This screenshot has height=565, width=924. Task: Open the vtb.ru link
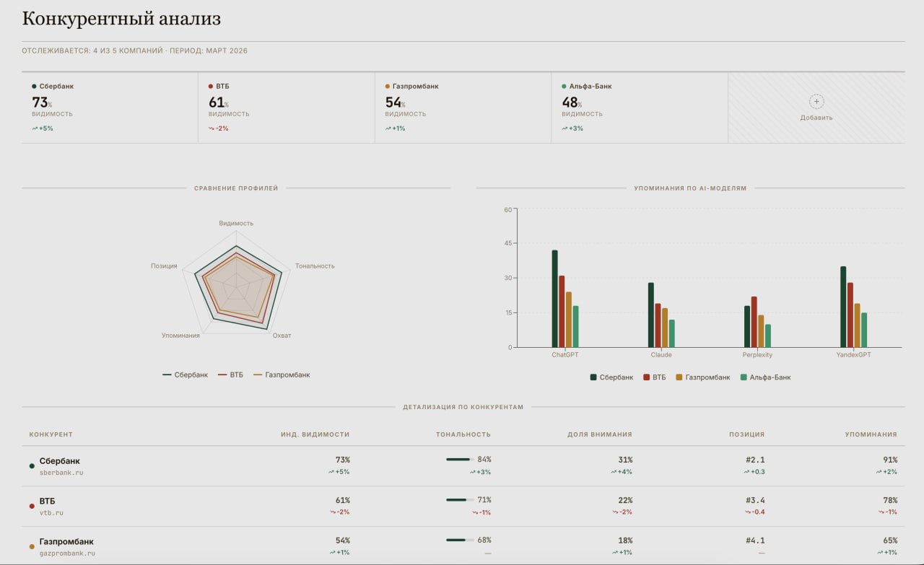[x=51, y=513]
